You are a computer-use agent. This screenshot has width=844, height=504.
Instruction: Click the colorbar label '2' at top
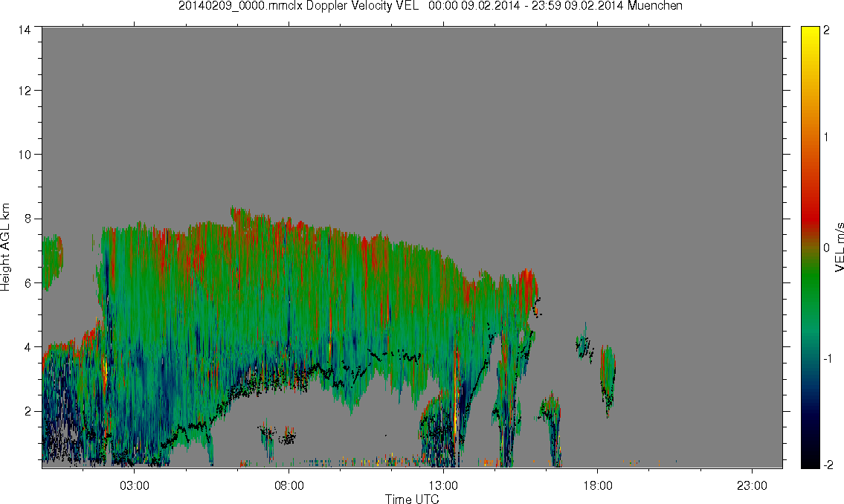click(x=826, y=30)
